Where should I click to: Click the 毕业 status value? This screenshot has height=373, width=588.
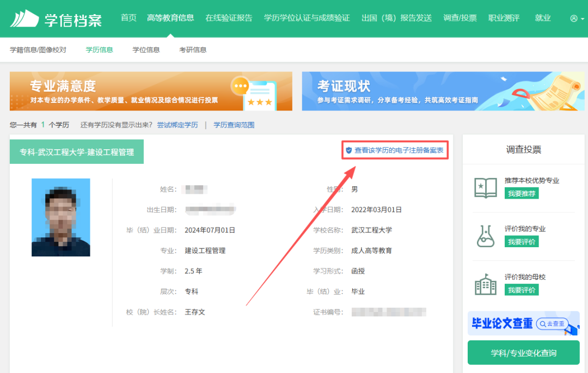[x=358, y=291]
